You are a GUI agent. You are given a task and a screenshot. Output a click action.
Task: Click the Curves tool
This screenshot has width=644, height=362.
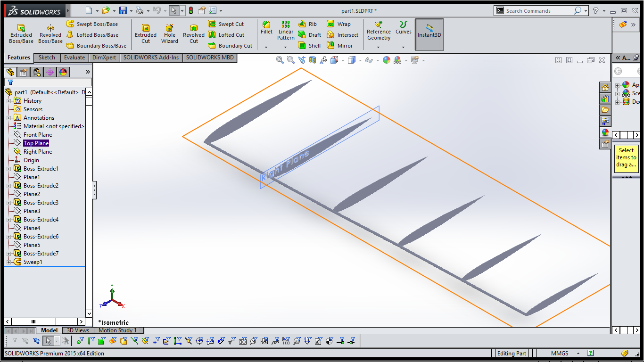tap(403, 28)
